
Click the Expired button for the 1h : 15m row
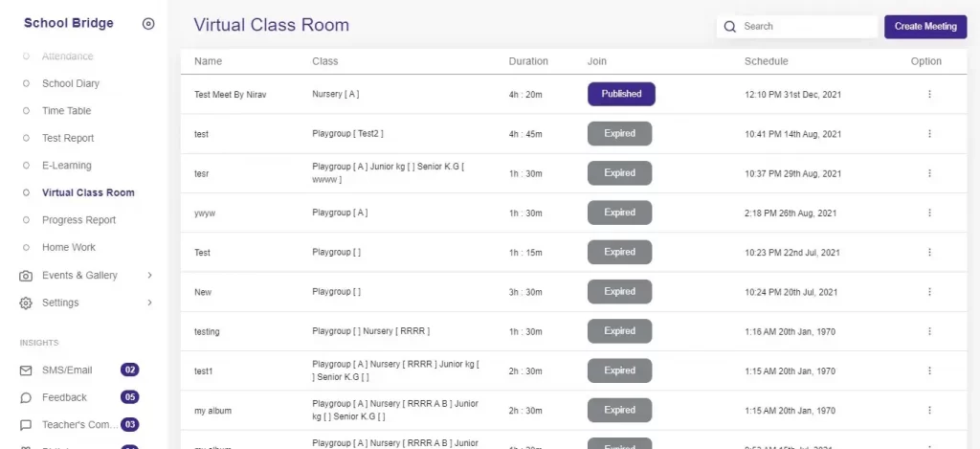(619, 252)
